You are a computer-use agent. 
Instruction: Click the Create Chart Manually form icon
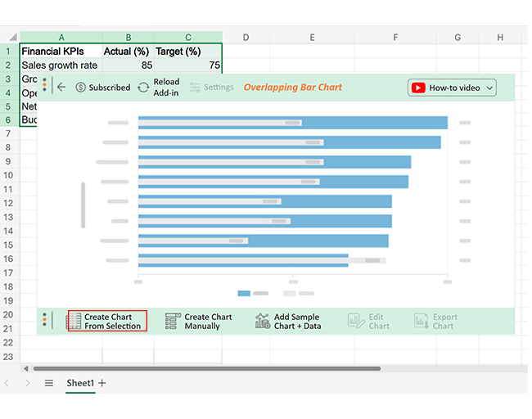click(173, 321)
